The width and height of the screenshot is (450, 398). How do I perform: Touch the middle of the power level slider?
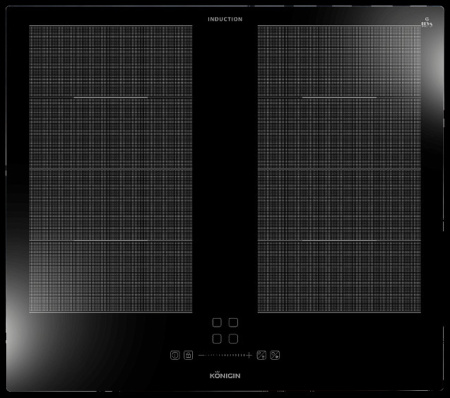[225, 355]
